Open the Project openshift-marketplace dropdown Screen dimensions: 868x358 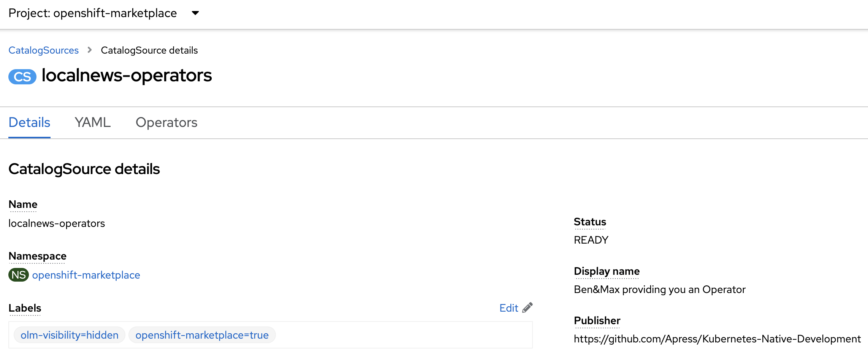click(103, 13)
